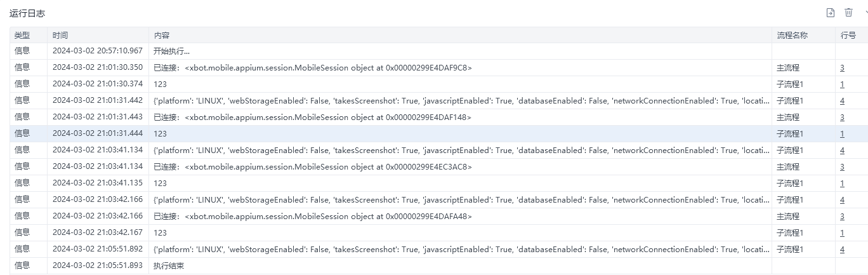Clear the run log with trash icon
The image size is (868, 275).
pyautogui.click(x=848, y=13)
